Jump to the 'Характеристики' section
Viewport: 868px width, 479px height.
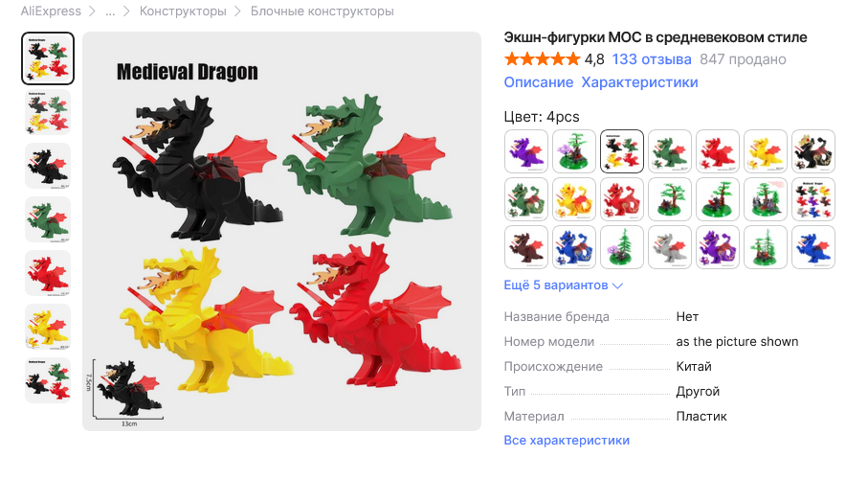639,82
